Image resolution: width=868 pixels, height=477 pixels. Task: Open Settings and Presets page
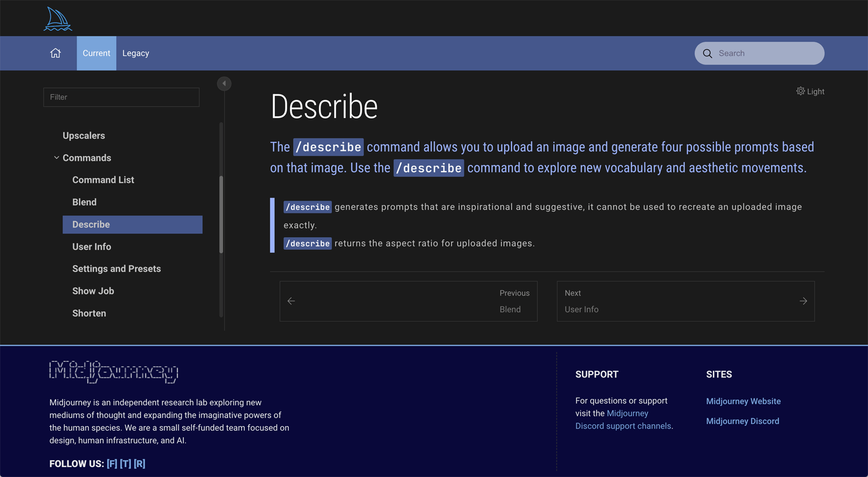point(116,269)
